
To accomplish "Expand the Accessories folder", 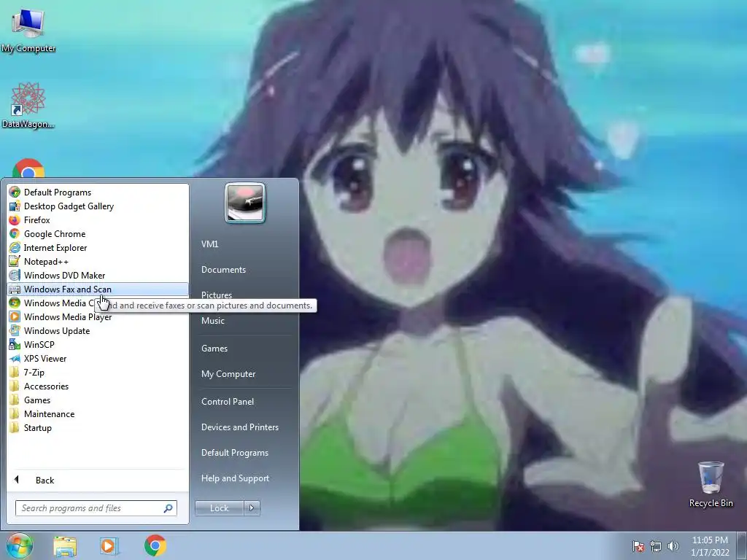I will tap(98, 386).
